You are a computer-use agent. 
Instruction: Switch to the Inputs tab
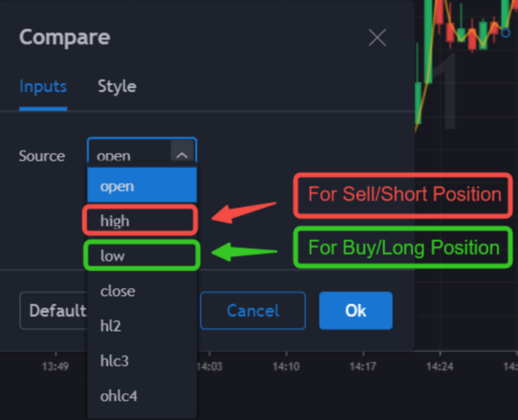[43, 86]
